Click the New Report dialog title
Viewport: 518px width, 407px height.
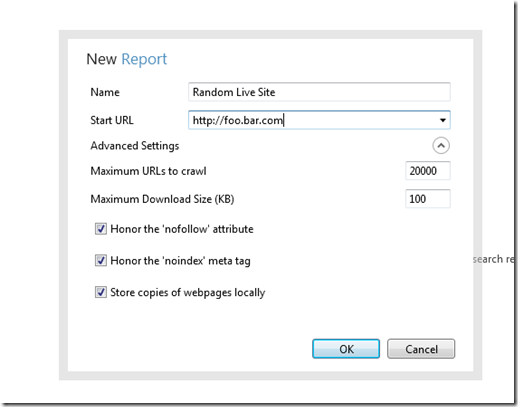pyautogui.click(x=127, y=59)
